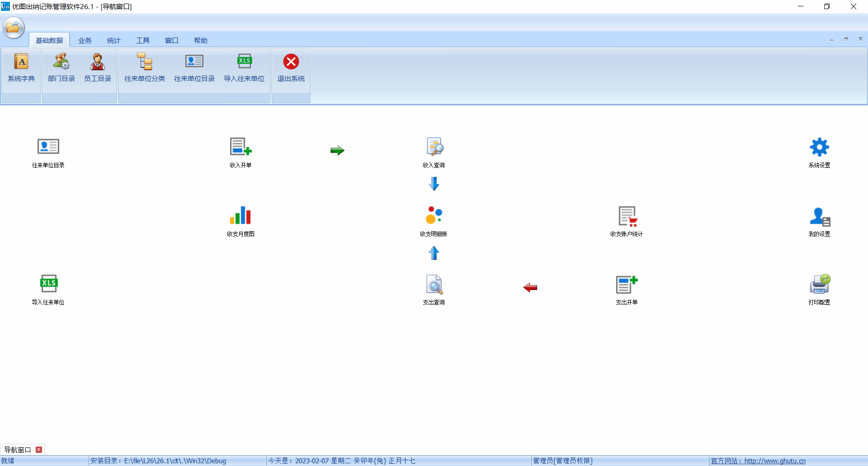The width and height of the screenshot is (868, 466).
Task: Close the 导航窗口 tab with red X
Action: (39, 450)
